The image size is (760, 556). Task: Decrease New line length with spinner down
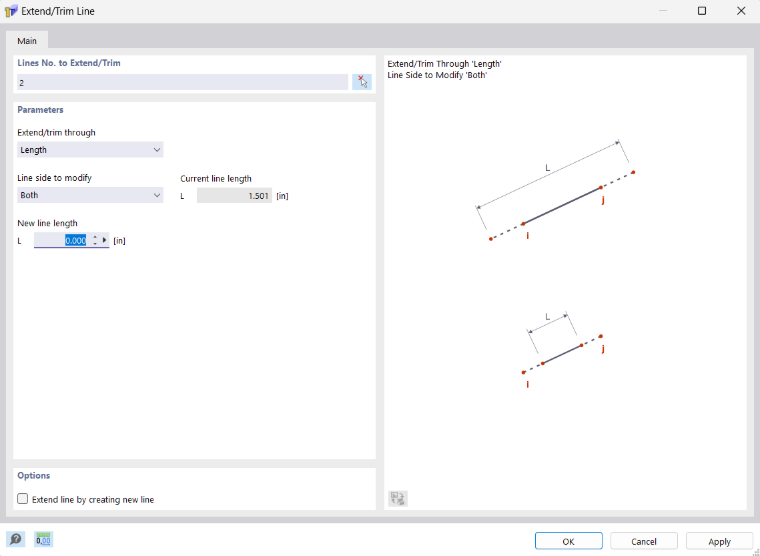coord(95,243)
